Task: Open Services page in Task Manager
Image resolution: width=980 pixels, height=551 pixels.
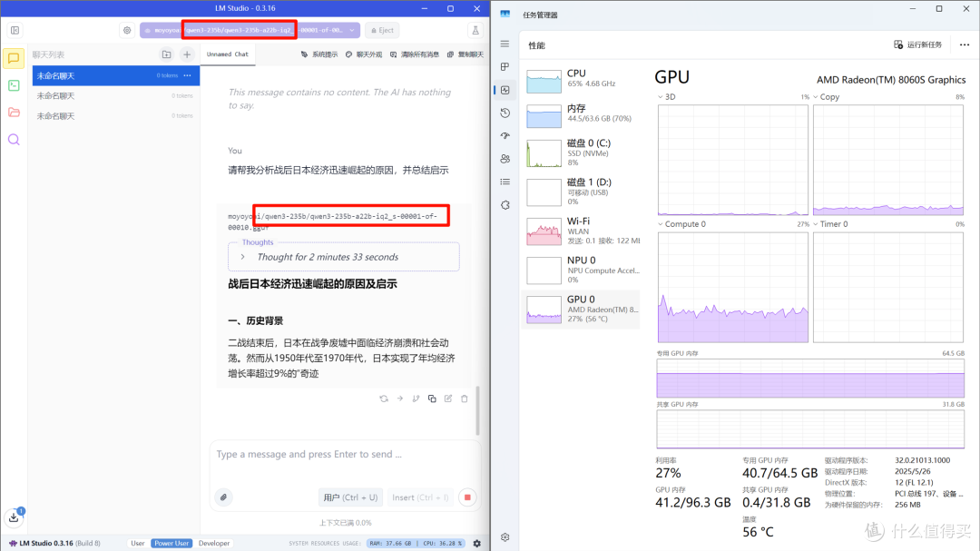Action: (x=505, y=205)
